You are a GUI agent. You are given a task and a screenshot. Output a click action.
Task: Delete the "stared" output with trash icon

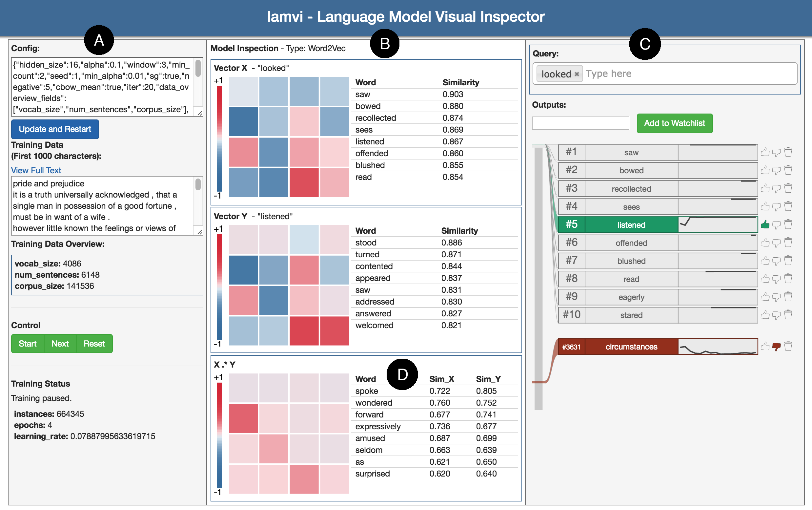788,315
